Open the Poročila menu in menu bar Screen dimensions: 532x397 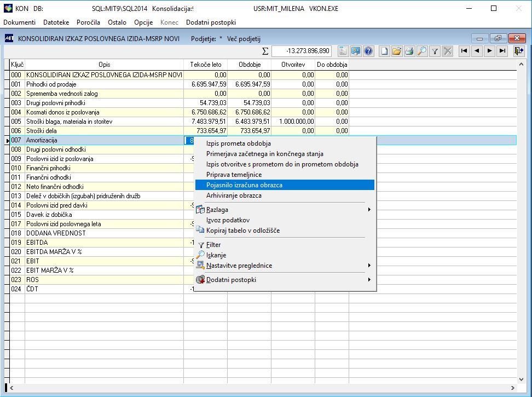coord(88,22)
